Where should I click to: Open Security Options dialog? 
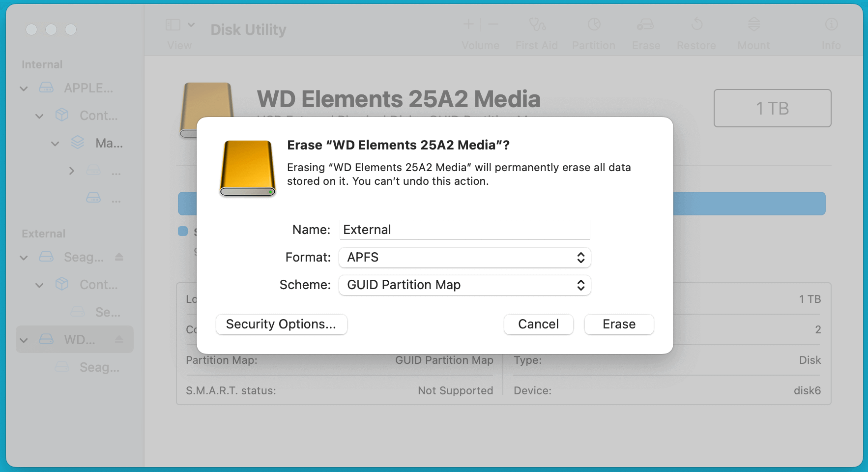tap(281, 324)
